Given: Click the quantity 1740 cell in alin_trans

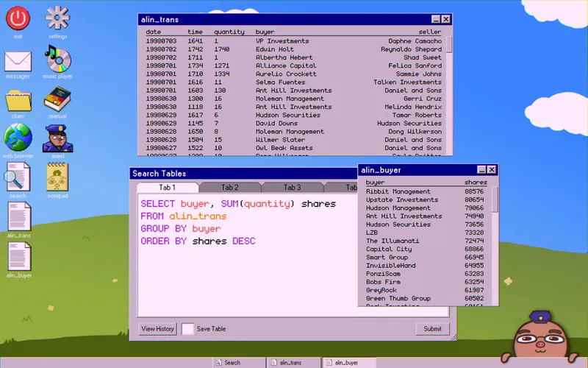Looking at the screenshot, I should coord(222,49).
